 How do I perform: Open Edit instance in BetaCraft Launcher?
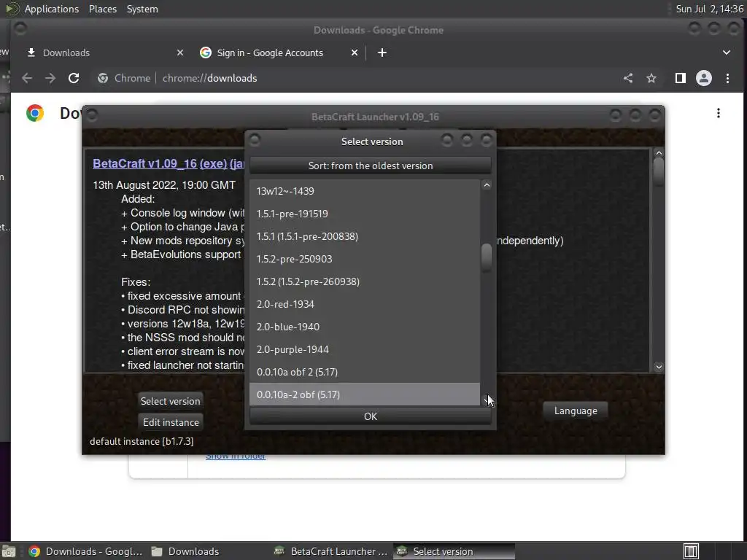tap(171, 422)
